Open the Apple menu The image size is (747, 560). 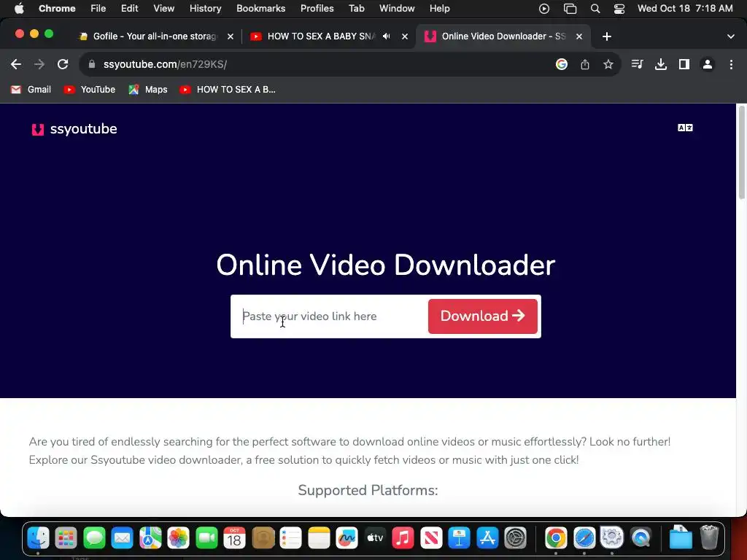coord(18,9)
